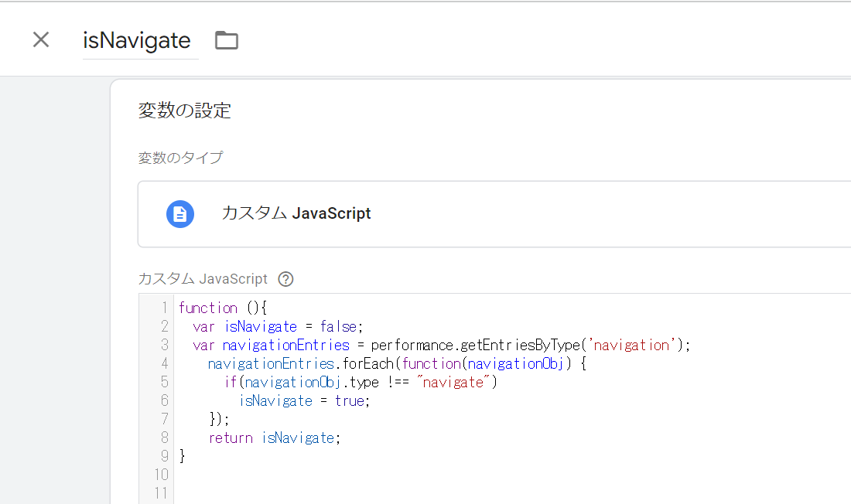Click the 'navigation' string in the code
This screenshot has height=504, width=851.
(x=631, y=345)
